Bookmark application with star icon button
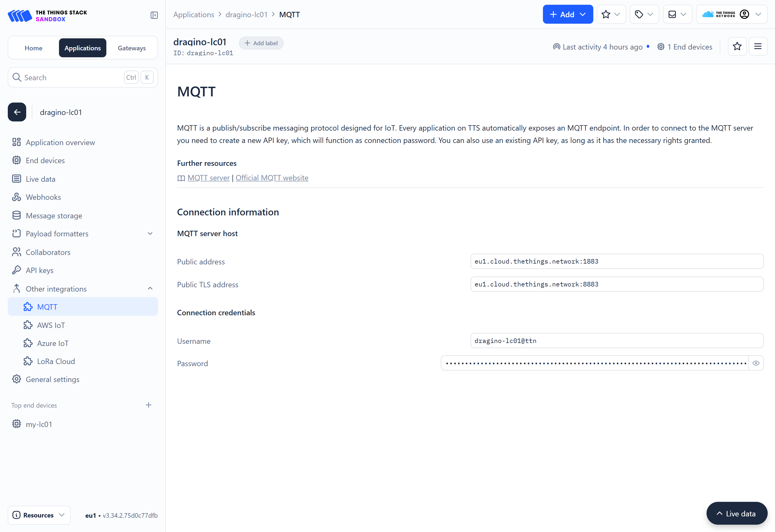 (x=737, y=47)
